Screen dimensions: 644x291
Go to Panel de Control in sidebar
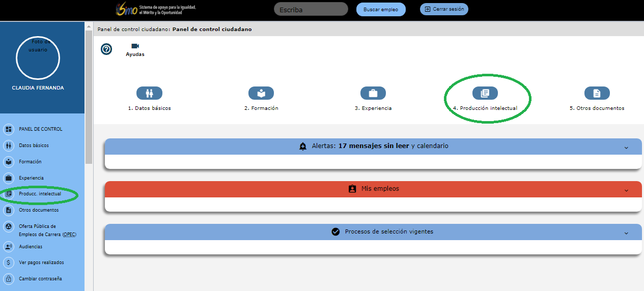coord(40,129)
